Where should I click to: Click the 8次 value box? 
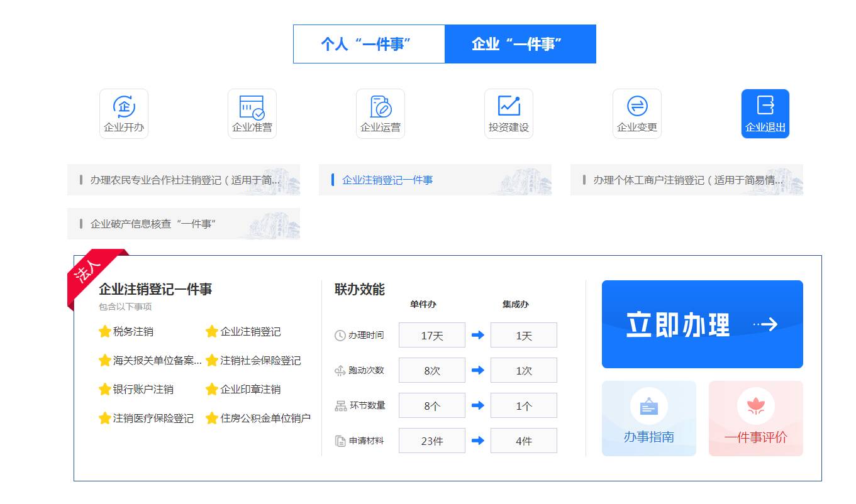pos(432,370)
